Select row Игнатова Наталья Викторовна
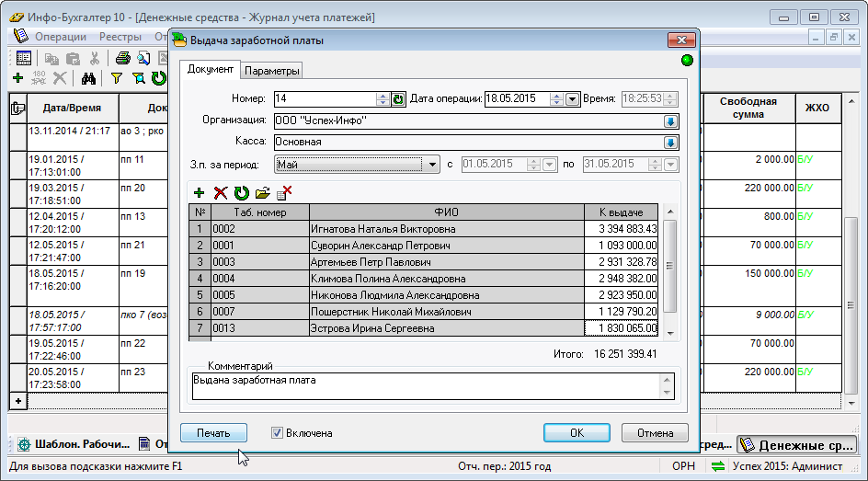The height and width of the screenshot is (481, 868). pos(424,229)
